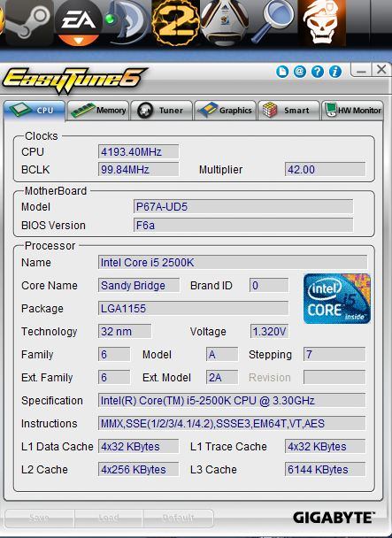Viewport: 392px width, 538px height.
Task: Click the GIGABYTE logo
Action: click(x=334, y=518)
